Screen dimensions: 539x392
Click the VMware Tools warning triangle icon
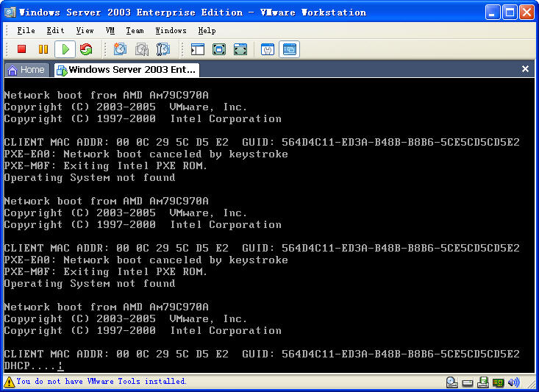(x=9, y=382)
